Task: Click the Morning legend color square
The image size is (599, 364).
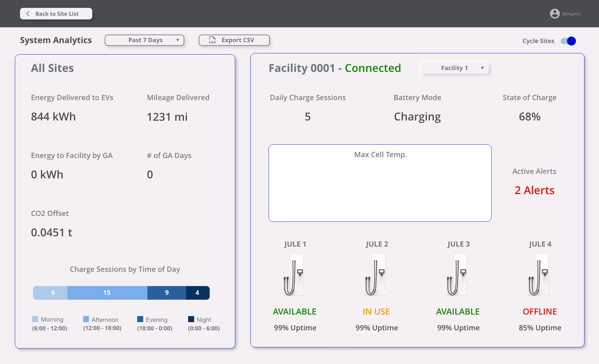Action: 35,319
